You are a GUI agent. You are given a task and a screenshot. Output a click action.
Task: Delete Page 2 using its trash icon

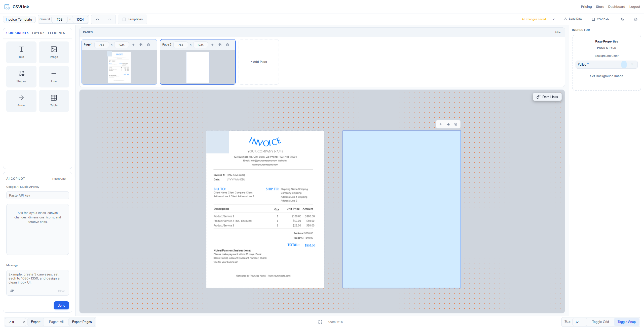(x=227, y=44)
